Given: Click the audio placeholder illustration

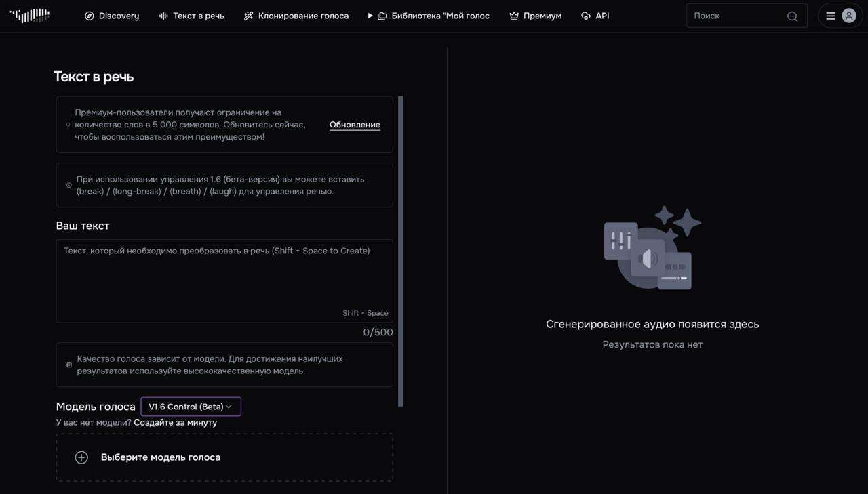Looking at the screenshot, I should (x=652, y=248).
